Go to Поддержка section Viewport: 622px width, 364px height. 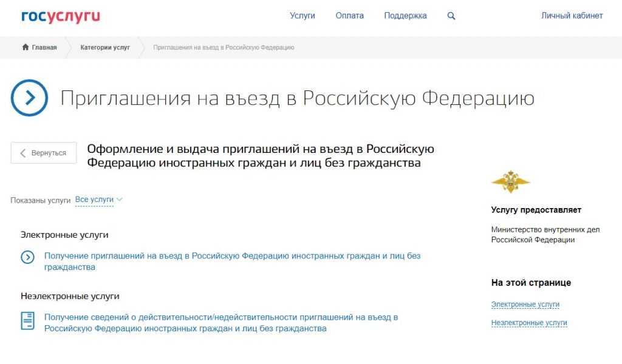[405, 16]
